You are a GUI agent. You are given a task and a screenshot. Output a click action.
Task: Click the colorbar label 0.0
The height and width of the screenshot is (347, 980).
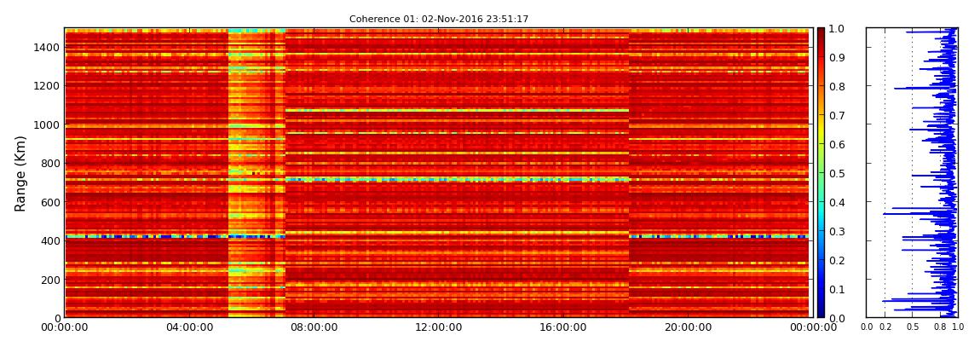[836, 318]
